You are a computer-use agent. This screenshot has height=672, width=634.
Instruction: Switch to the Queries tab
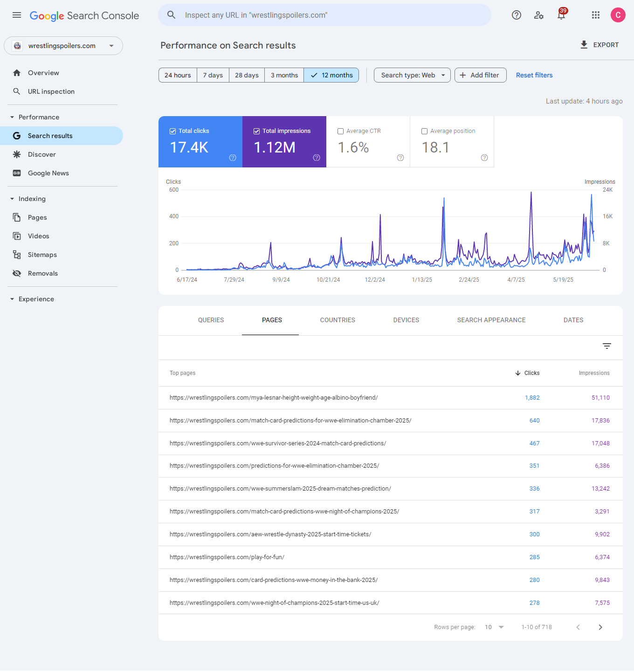pyautogui.click(x=211, y=320)
